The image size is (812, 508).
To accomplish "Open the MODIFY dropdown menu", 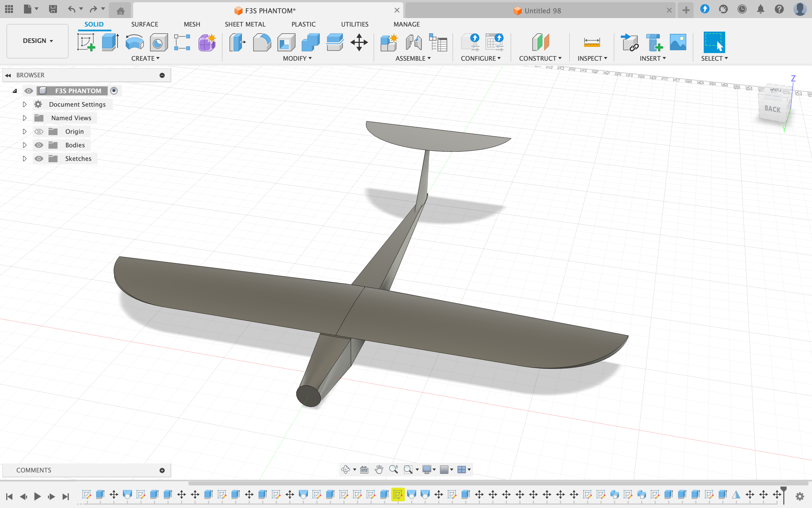I will click(297, 58).
